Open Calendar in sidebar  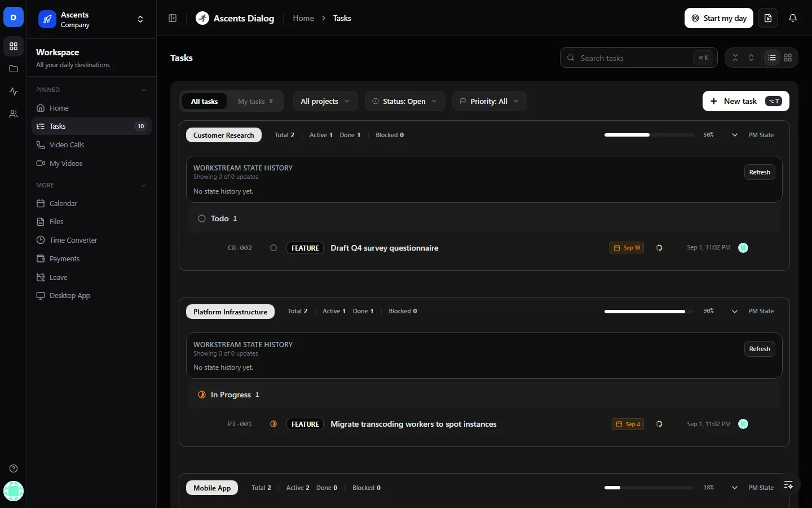pos(91,203)
